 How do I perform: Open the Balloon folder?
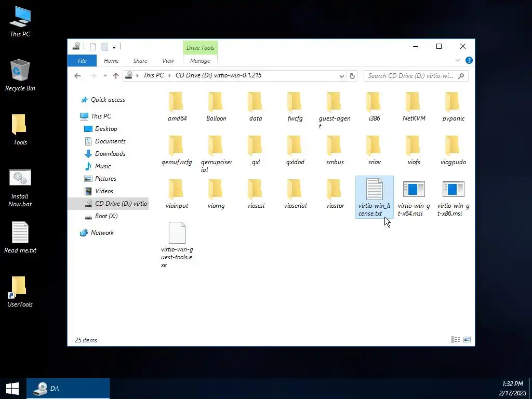(x=216, y=106)
